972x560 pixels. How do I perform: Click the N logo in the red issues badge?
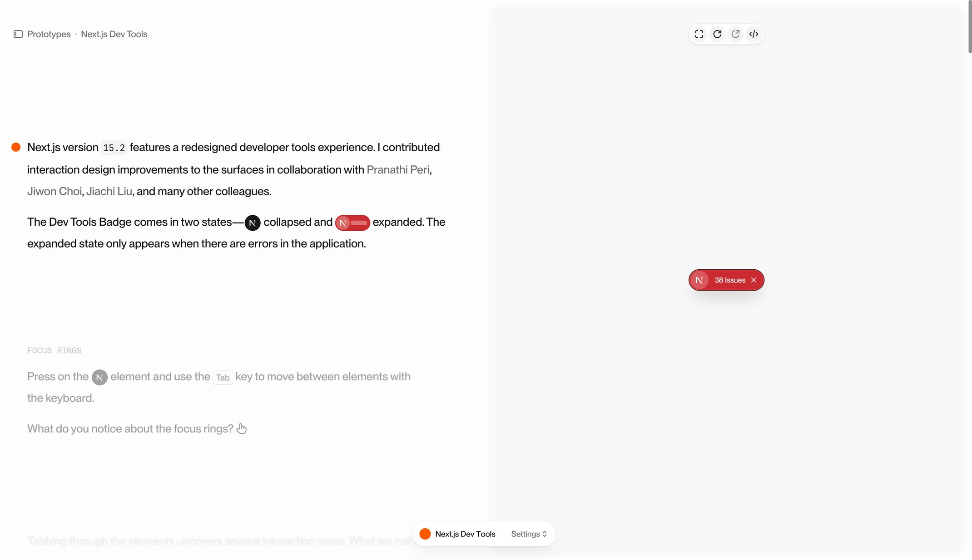click(x=699, y=280)
